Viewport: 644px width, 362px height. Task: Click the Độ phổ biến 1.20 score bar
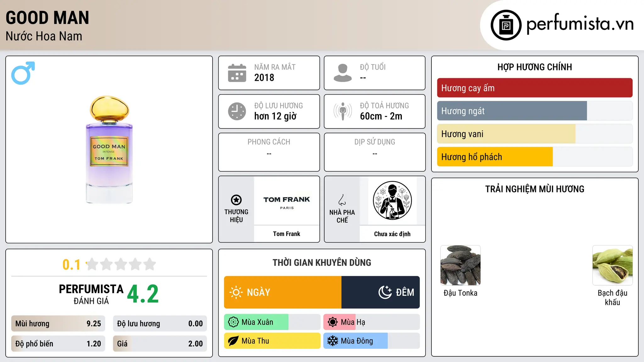[58, 344]
